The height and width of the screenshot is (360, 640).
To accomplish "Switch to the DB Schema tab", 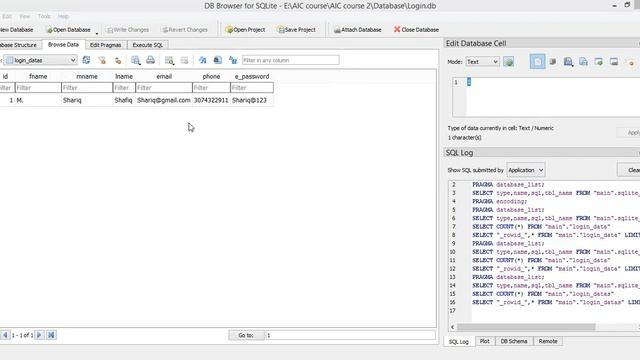I will pos(514,341).
